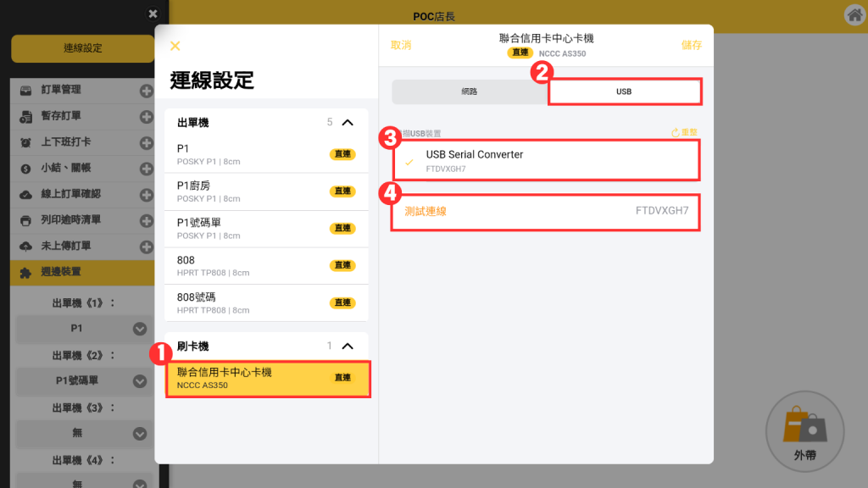Click 取消 to cancel
The image size is (868, 488).
click(x=401, y=46)
